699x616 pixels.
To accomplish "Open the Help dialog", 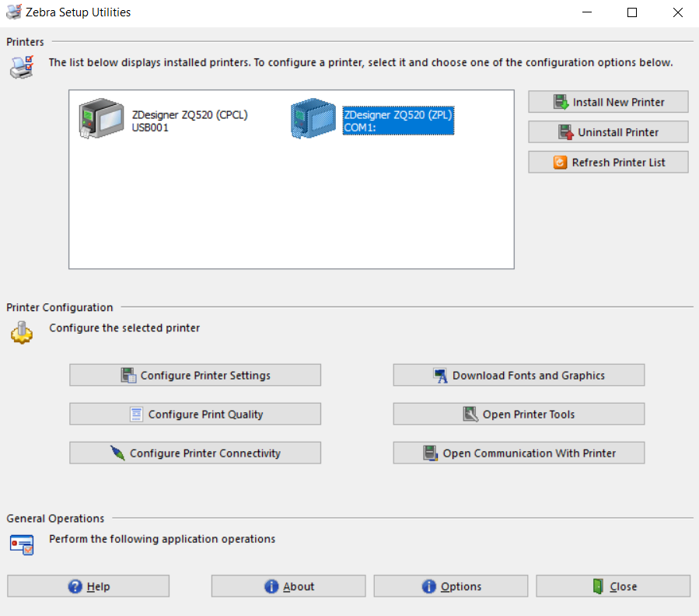I will click(87, 586).
